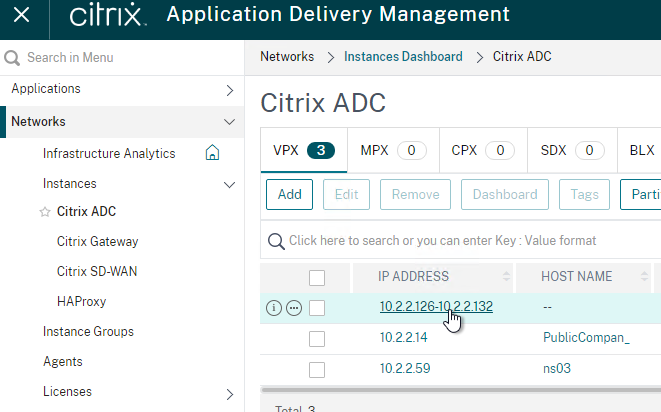
Task: Select Citrix Gateway in sidebar
Action: 97,242
